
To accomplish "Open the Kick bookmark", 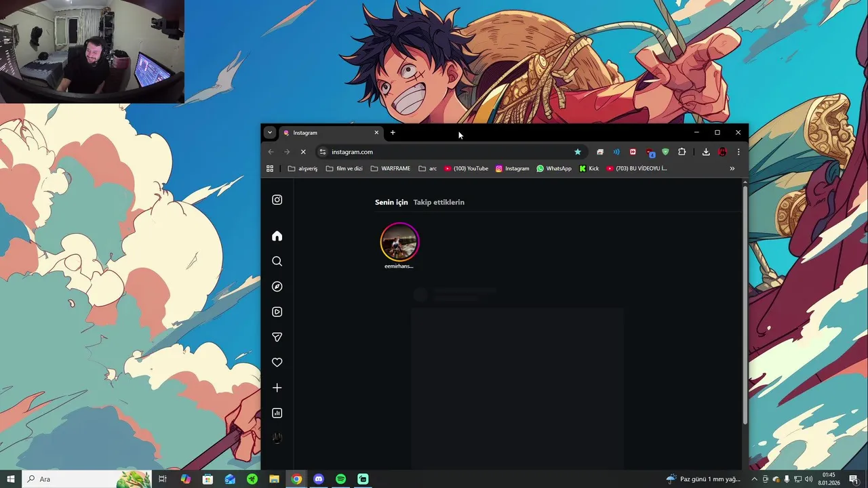I will point(589,169).
